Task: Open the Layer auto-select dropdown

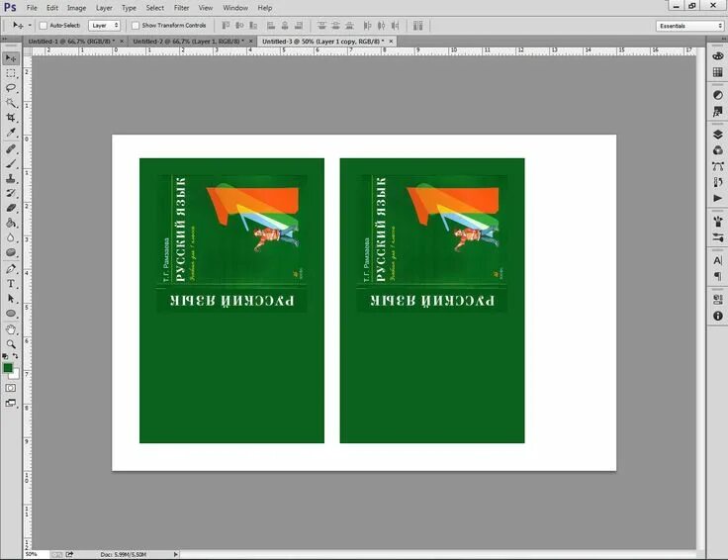Action: tap(105, 26)
